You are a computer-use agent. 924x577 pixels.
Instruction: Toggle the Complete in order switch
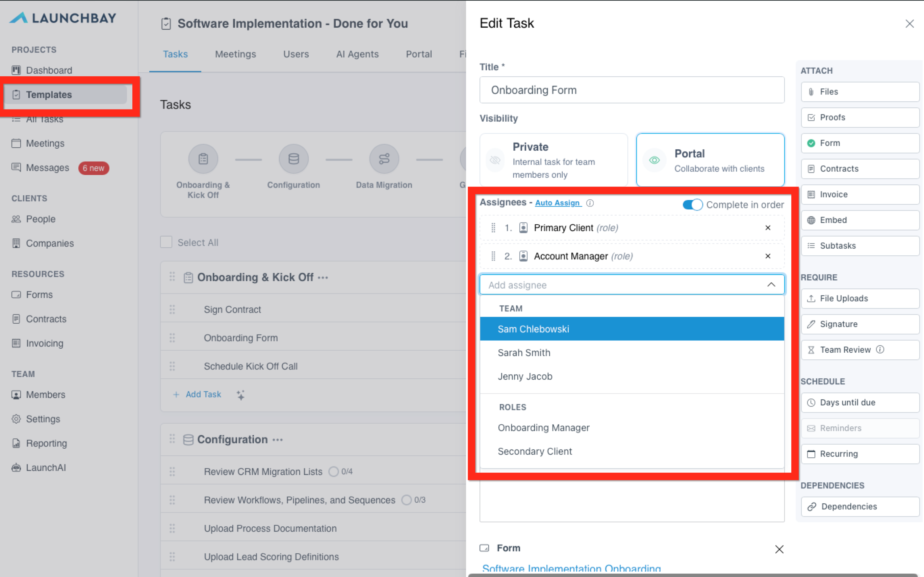(692, 205)
